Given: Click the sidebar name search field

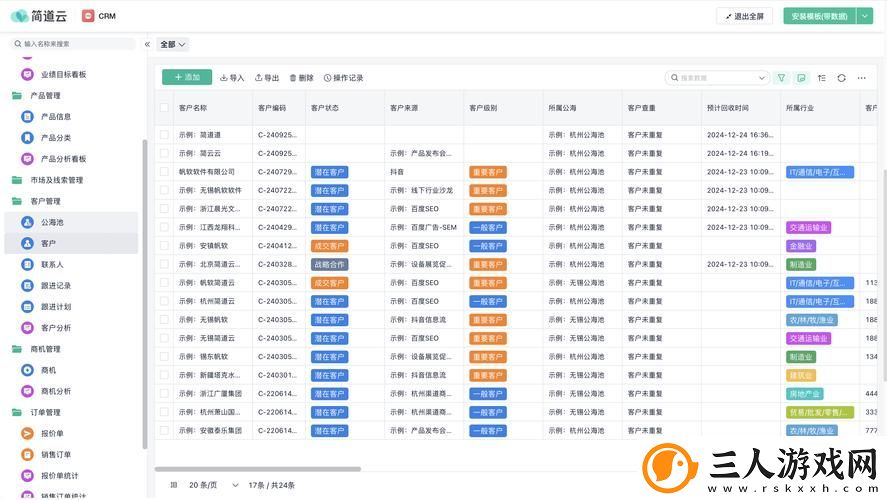Looking at the screenshot, I should click(74, 44).
